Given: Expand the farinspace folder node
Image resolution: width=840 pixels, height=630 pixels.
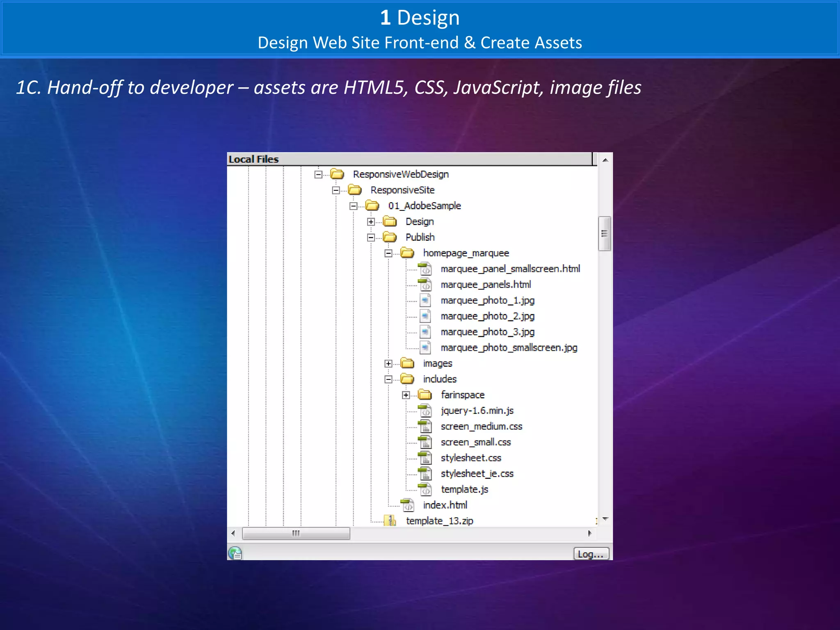Looking at the screenshot, I should pyautogui.click(x=406, y=395).
